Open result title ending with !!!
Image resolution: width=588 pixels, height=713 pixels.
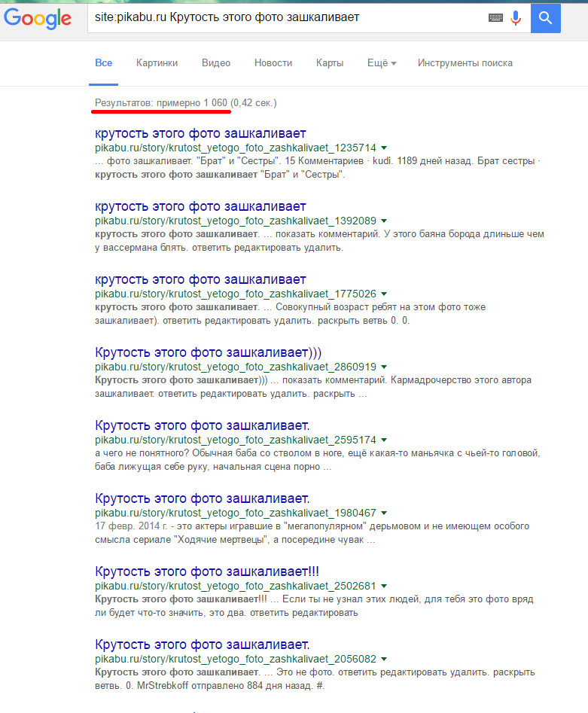pyautogui.click(x=207, y=571)
